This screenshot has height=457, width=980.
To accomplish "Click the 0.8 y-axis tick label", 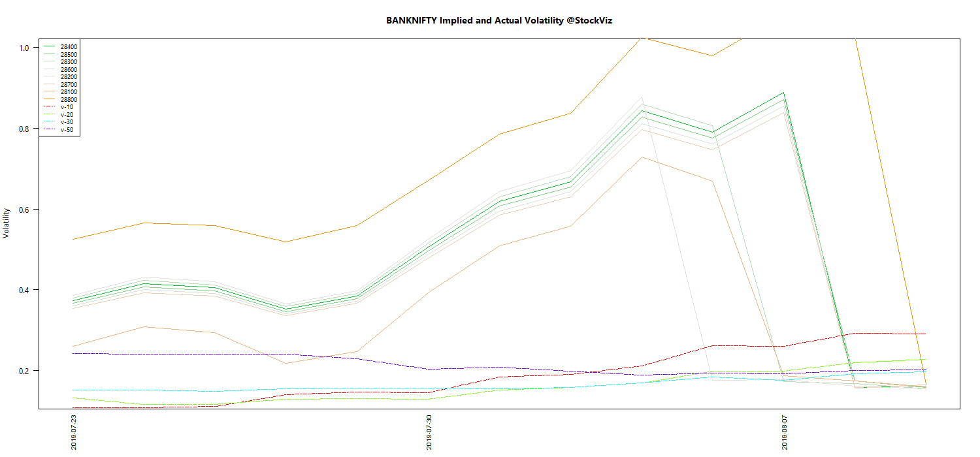I will (x=24, y=129).
